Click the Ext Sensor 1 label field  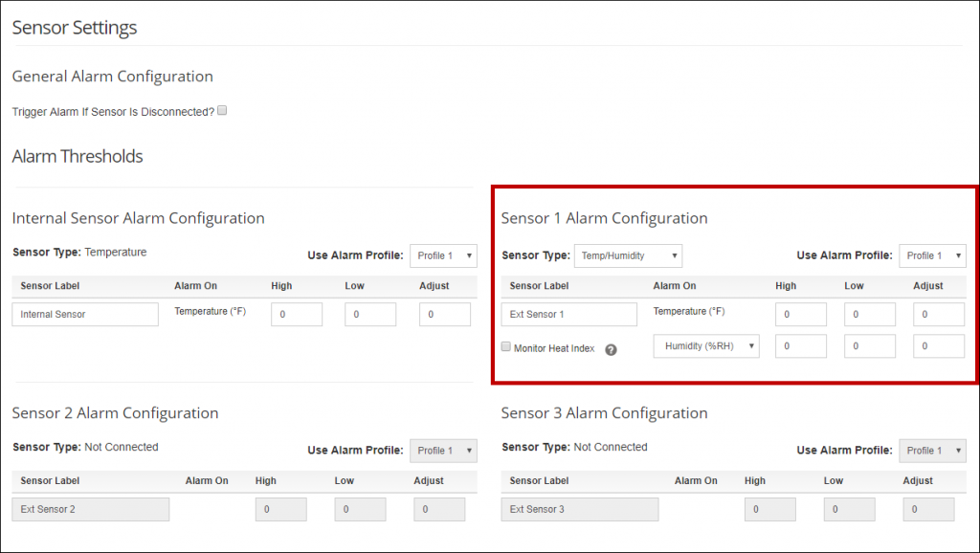coord(568,314)
